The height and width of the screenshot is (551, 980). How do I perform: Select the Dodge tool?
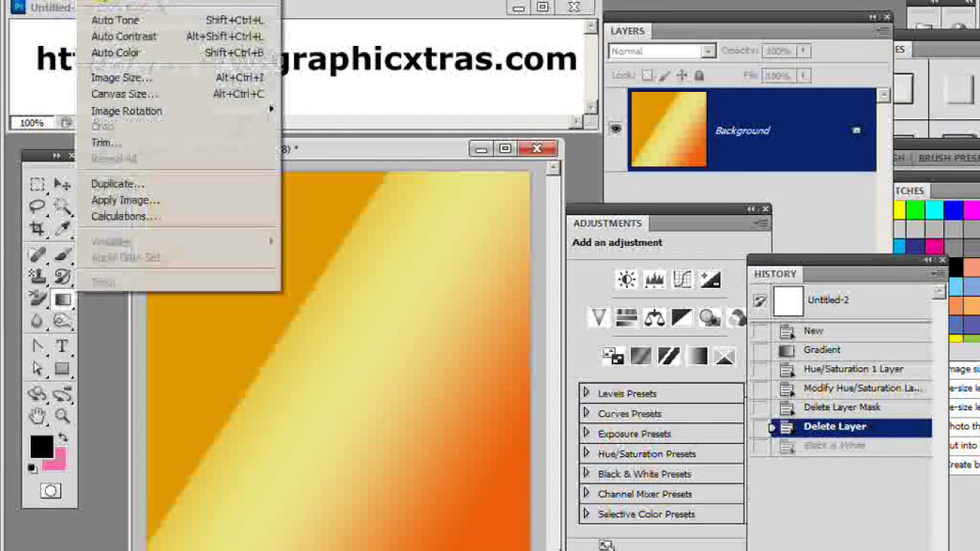point(63,321)
